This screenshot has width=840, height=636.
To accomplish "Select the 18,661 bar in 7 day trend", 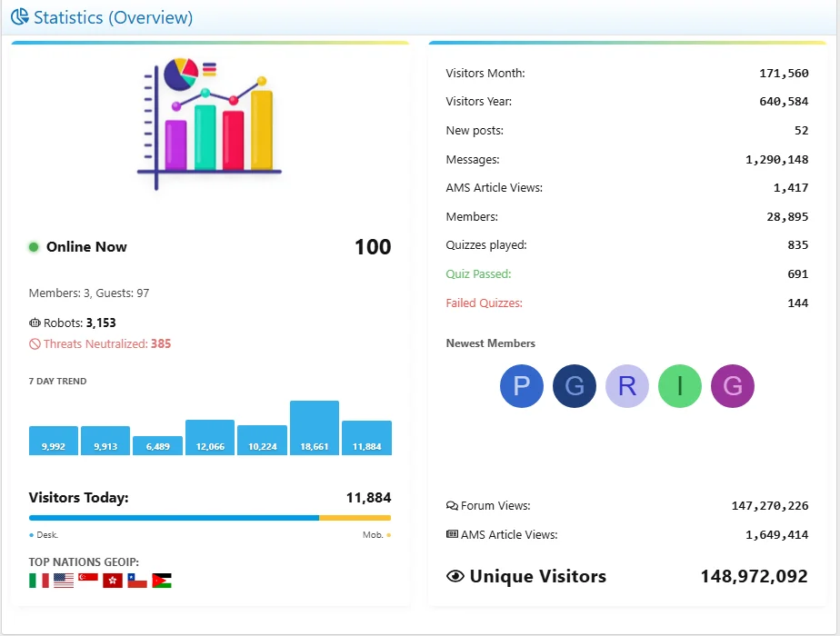I will click(x=315, y=428).
